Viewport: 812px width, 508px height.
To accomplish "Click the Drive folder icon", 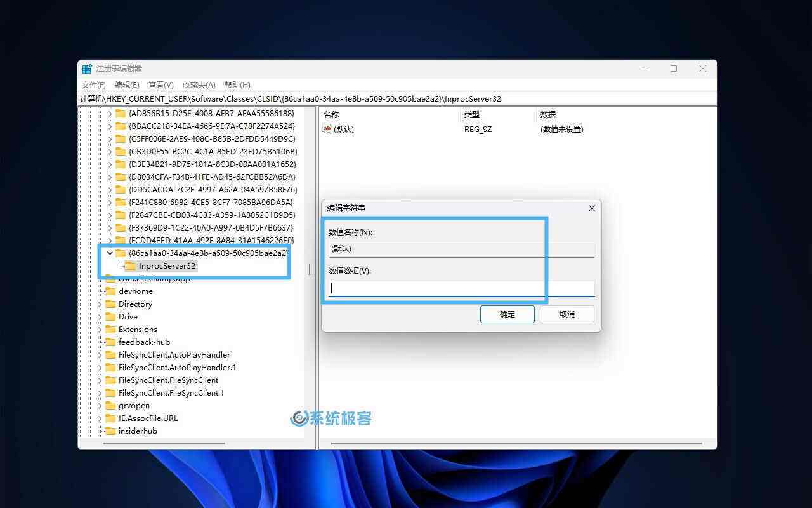I will pos(111,316).
